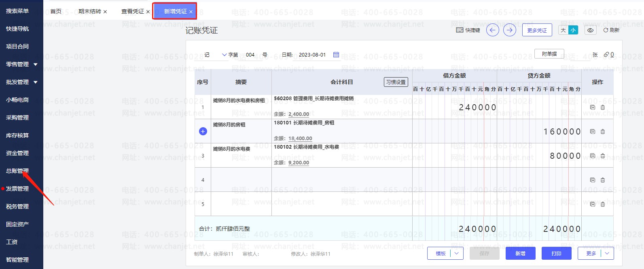The width and height of the screenshot is (644, 269).
Task: Go to the previous voucher arrow
Action: (492, 30)
